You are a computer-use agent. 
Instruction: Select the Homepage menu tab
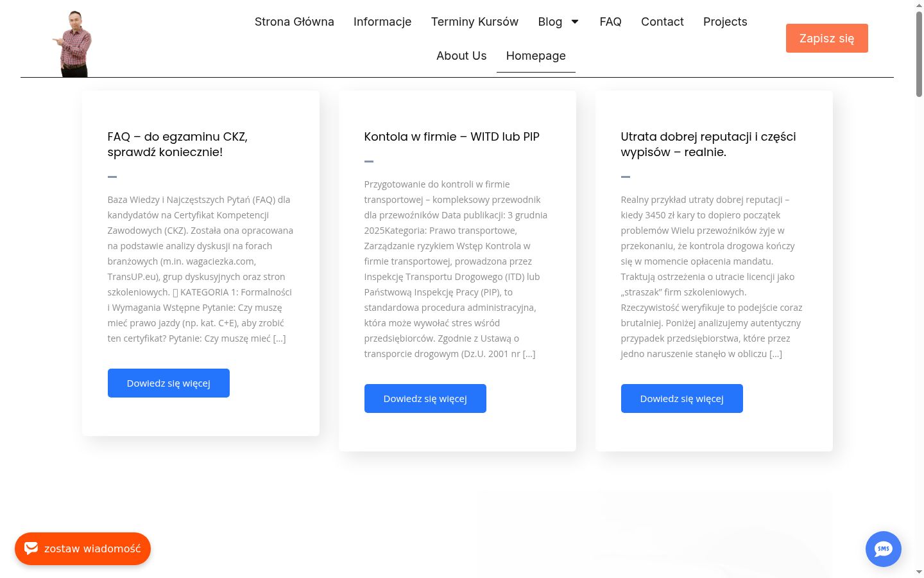click(x=536, y=56)
